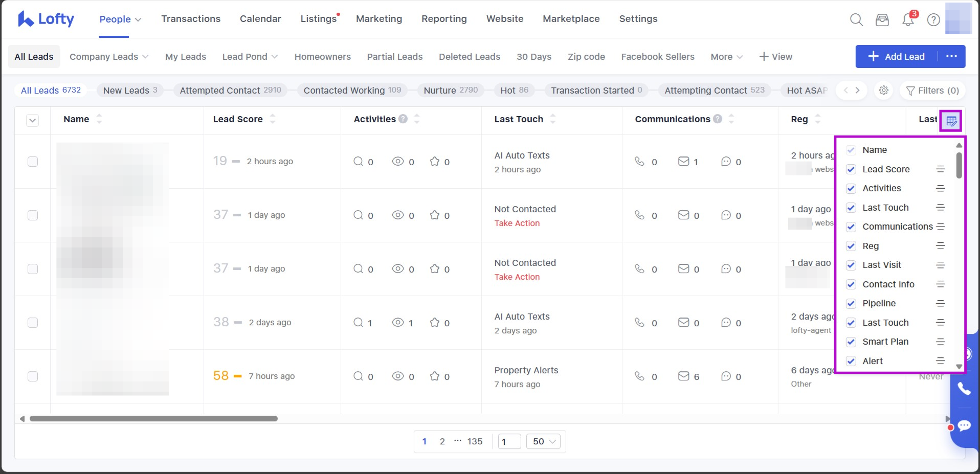Switch to the Transactions menu
The width and height of the screenshot is (980, 474).
coord(191,19)
